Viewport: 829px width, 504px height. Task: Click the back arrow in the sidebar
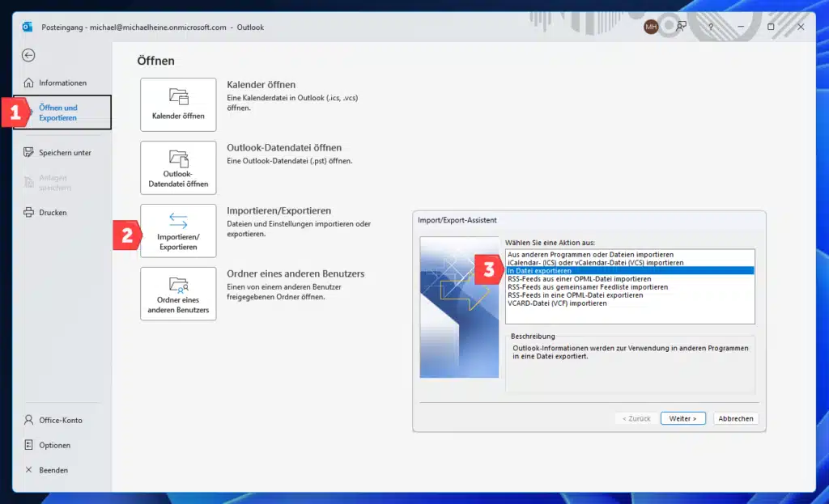tap(28, 55)
